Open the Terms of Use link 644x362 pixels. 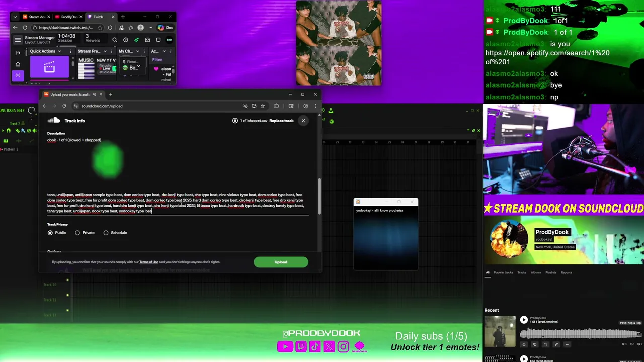[x=149, y=262]
